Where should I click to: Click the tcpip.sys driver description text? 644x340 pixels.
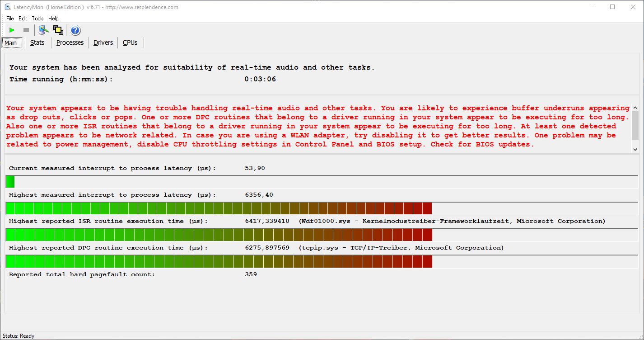point(401,248)
